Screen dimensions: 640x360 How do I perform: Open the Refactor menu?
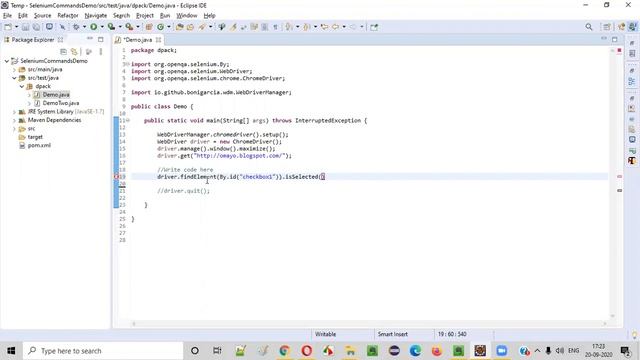68,16
